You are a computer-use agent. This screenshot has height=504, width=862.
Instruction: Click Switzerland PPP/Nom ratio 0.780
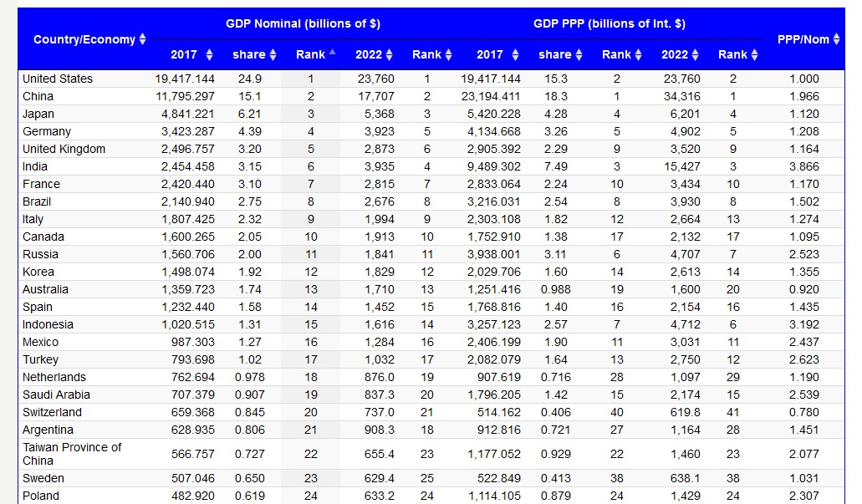tap(804, 413)
